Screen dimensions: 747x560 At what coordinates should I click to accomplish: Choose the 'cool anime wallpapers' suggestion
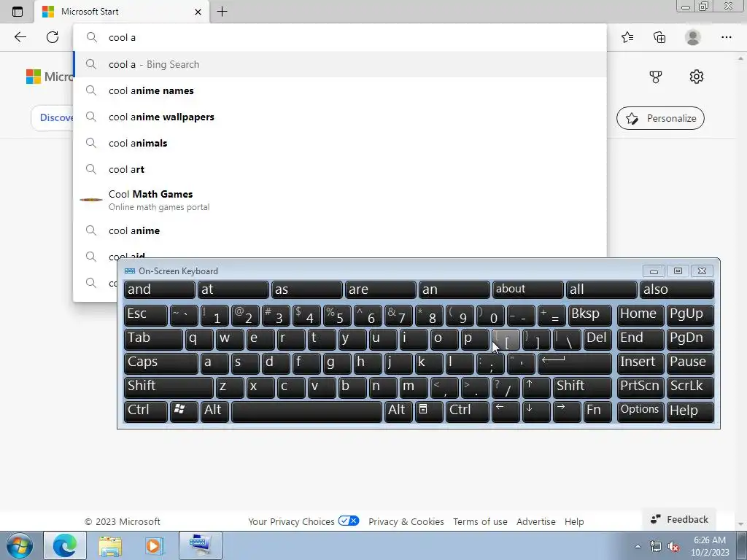click(340, 117)
